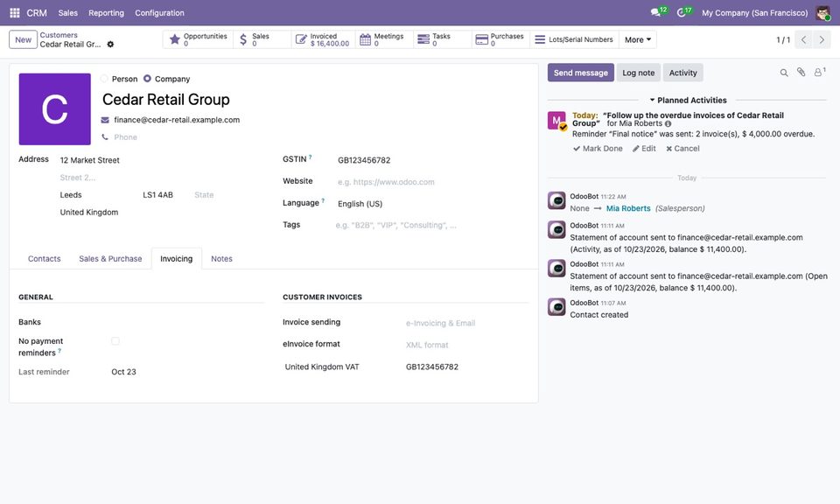
Task: Open Purchases credit card stat button
Action: click(500, 39)
